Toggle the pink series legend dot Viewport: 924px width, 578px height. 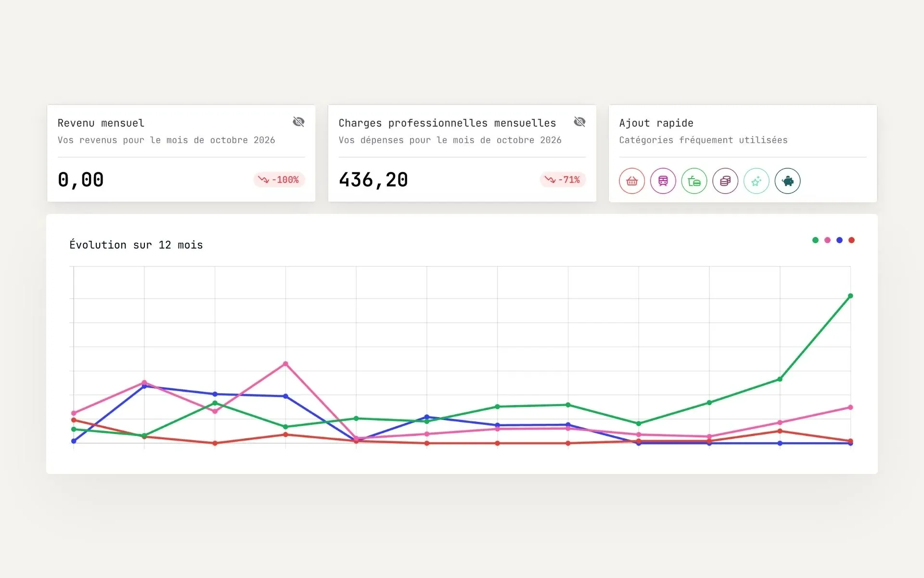point(827,240)
